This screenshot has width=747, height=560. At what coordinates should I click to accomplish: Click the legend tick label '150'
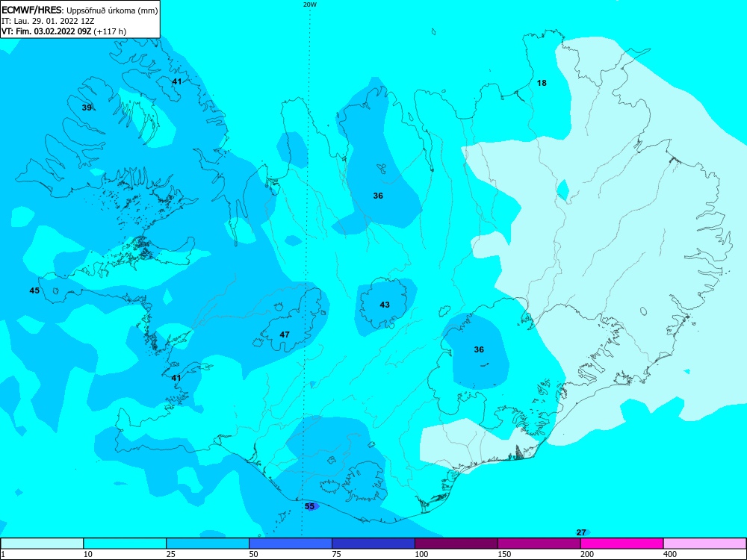click(x=505, y=554)
